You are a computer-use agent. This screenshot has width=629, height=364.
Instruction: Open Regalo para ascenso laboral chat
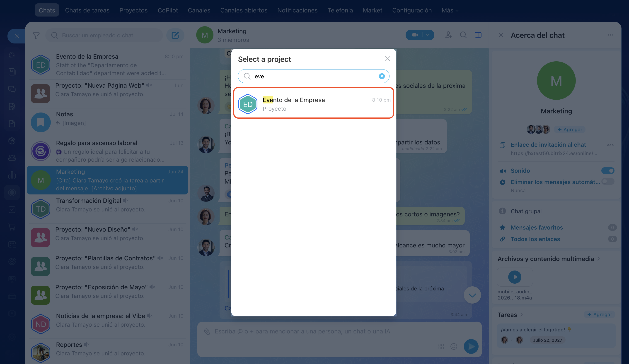click(x=107, y=151)
